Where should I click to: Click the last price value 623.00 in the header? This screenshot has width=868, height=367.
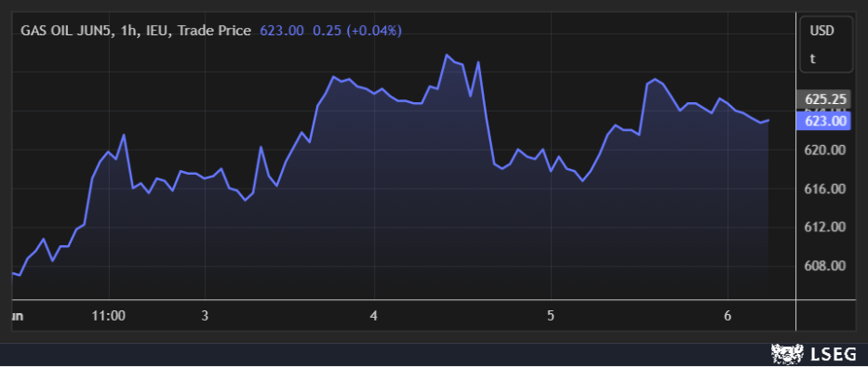click(x=282, y=31)
